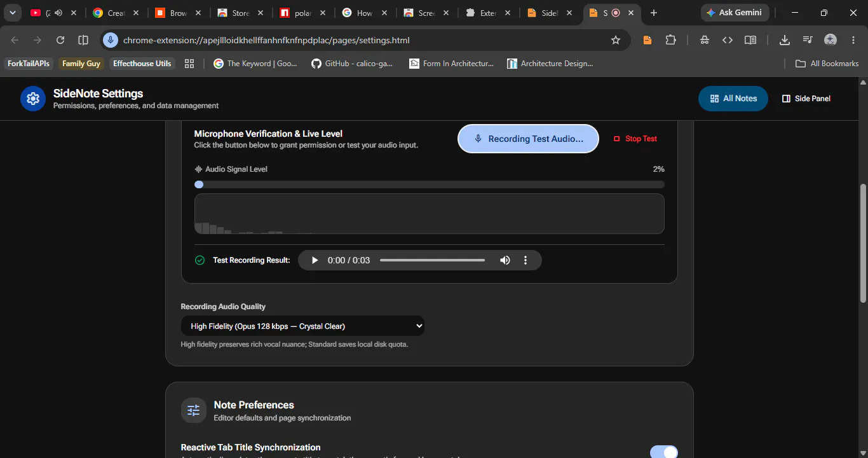The width and height of the screenshot is (868, 458).
Task: Seek within the test recording progress bar
Action: point(432,260)
